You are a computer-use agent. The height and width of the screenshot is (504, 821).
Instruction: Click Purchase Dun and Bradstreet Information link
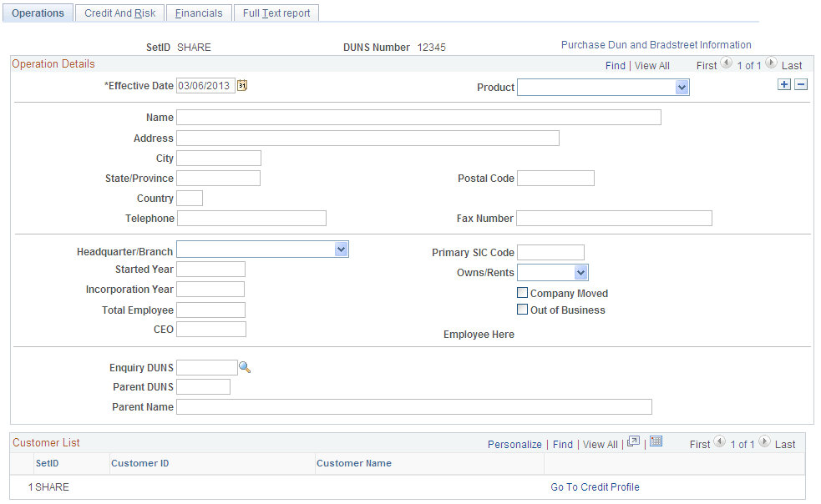[656, 44]
